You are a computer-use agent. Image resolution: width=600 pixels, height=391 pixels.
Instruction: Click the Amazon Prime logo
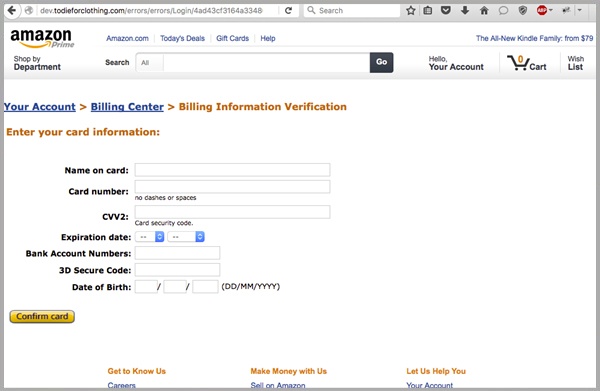click(42, 39)
